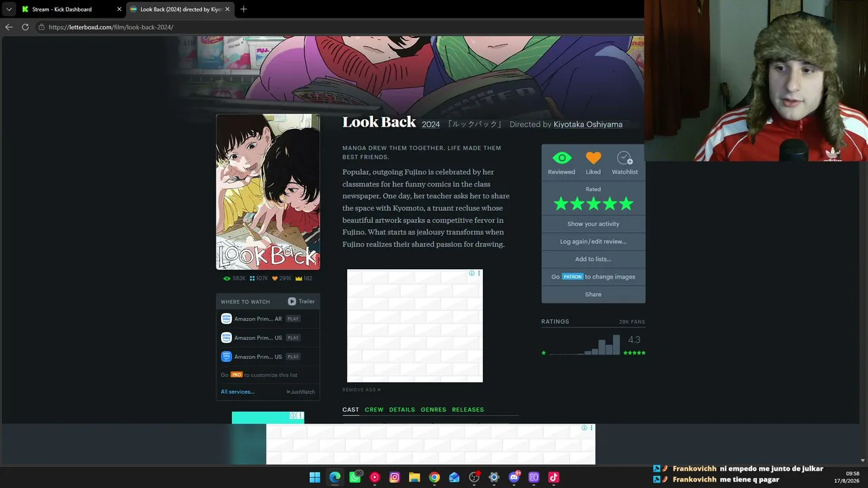View the 583K watched members stat
This screenshot has width=868, height=488.
click(x=235, y=279)
